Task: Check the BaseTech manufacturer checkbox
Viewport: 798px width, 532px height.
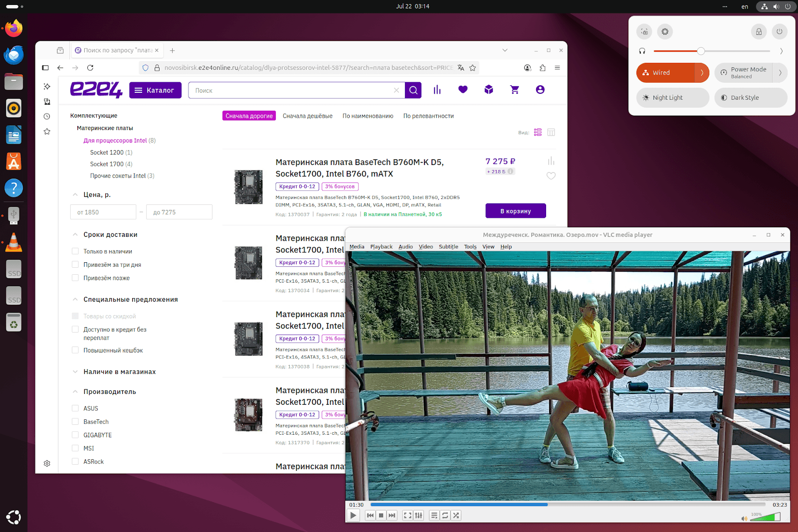Action: click(75, 421)
